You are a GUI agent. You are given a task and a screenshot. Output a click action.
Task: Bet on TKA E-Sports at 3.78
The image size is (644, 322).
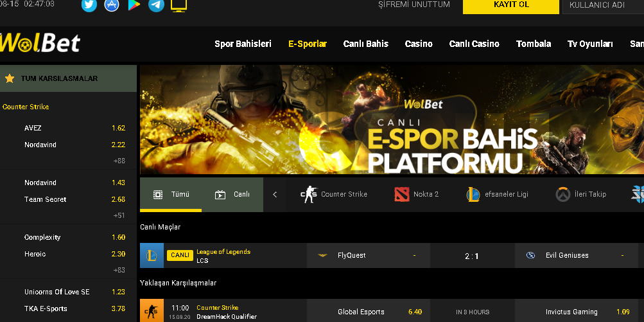119,309
